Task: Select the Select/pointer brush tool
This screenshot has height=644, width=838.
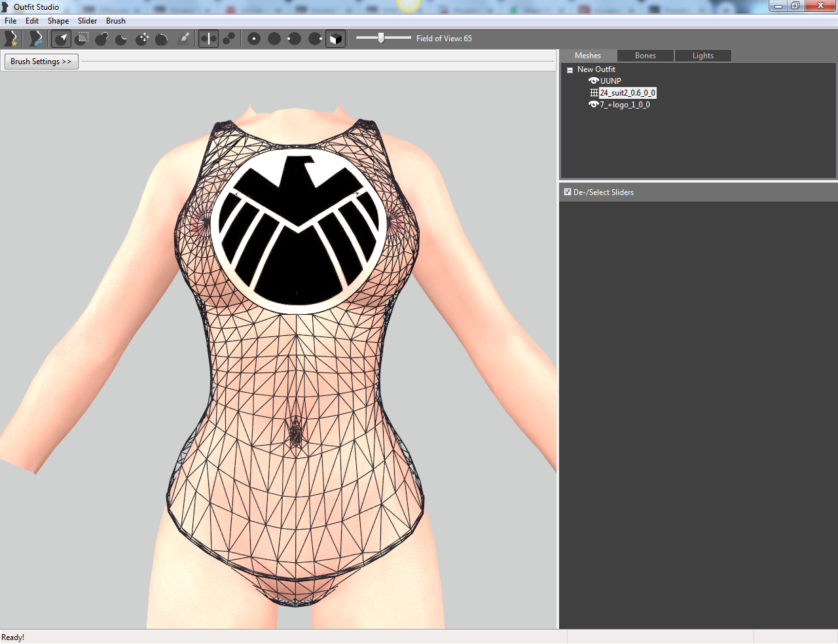Action: point(62,39)
